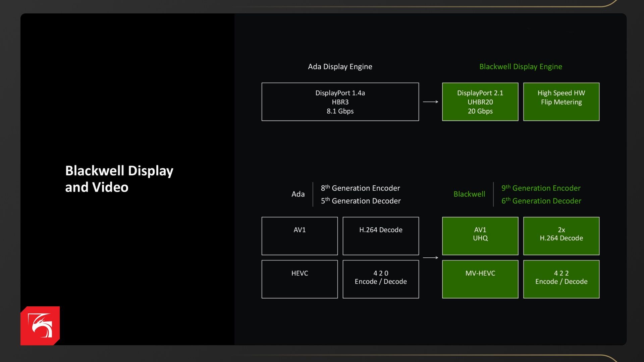Image resolution: width=644 pixels, height=362 pixels.
Task: Select the DisplayPort 2.1 UHBR20 box
Action: (480, 102)
